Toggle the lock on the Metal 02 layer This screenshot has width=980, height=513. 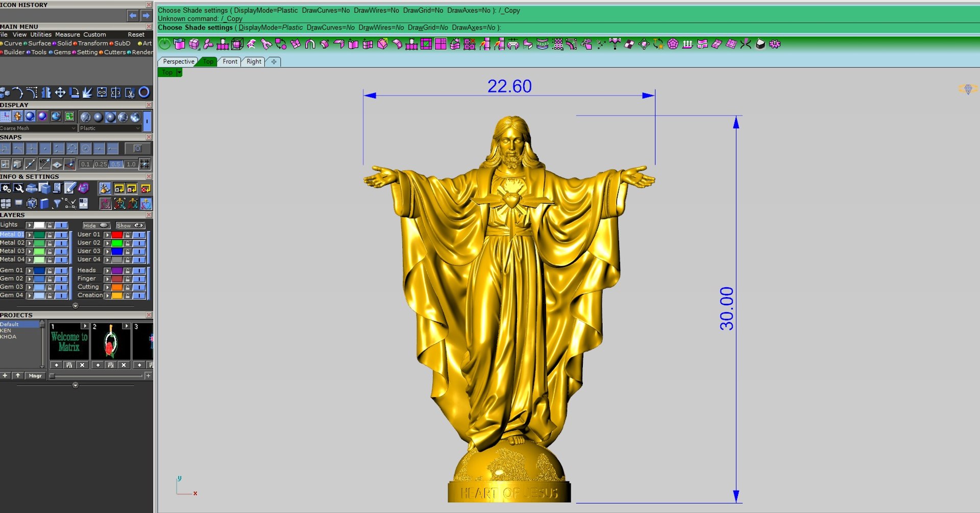pos(50,243)
